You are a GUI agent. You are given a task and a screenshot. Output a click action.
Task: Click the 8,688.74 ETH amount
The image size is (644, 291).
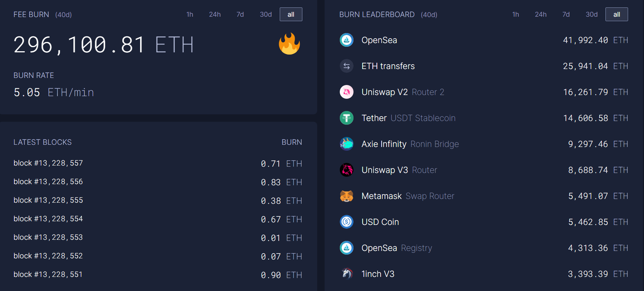pyautogui.click(x=598, y=170)
